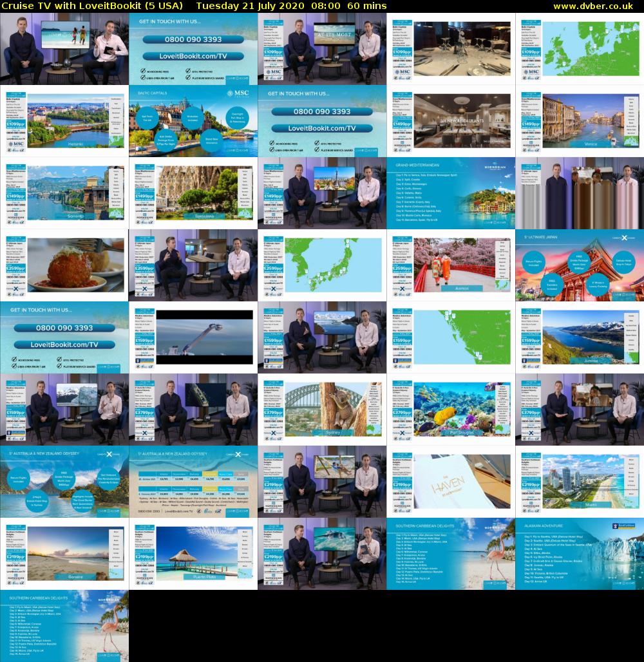
Task: Open the hosts thumbnail with hammock screen
Action: 322,482
